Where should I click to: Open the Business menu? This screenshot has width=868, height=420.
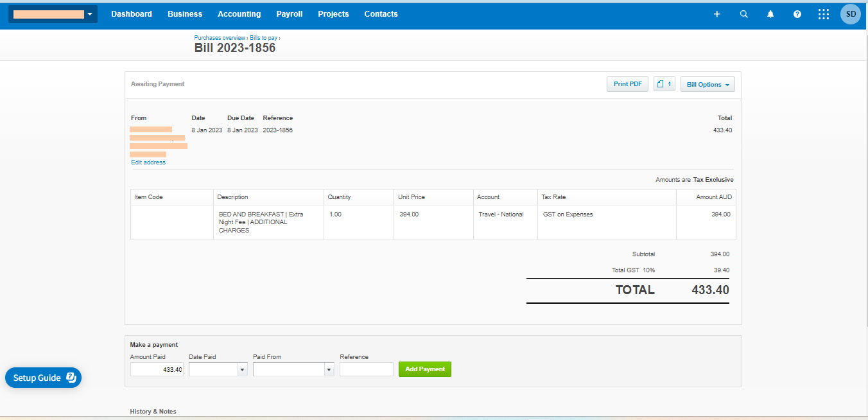coord(185,14)
